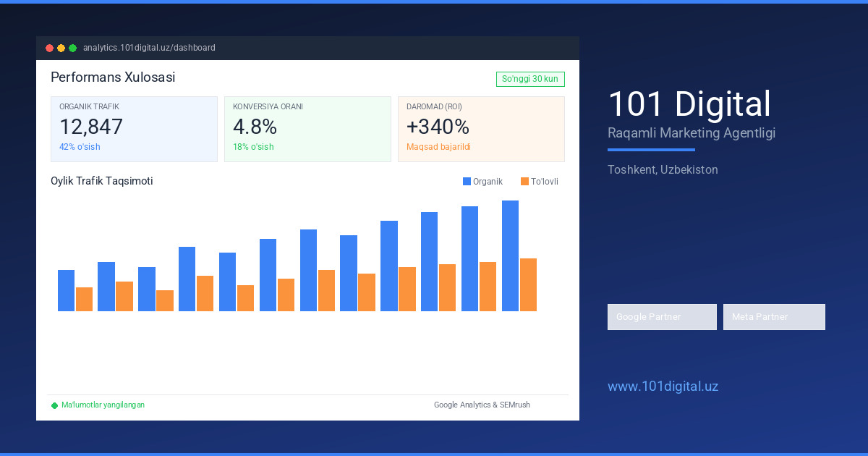The width and height of the screenshot is (868, 456).
Task: Click the last orange To'lovli bar in chart
Action: pos(528,284)
